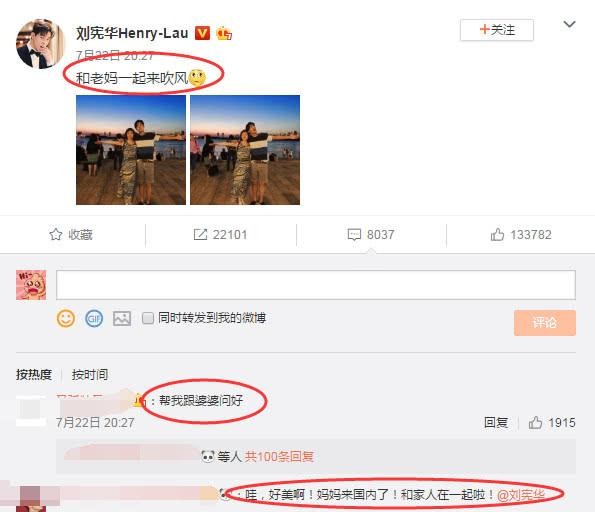This screenshot has width=595, height=512.
Task: Click 回复 on the first comment
Action: point(496,422)
